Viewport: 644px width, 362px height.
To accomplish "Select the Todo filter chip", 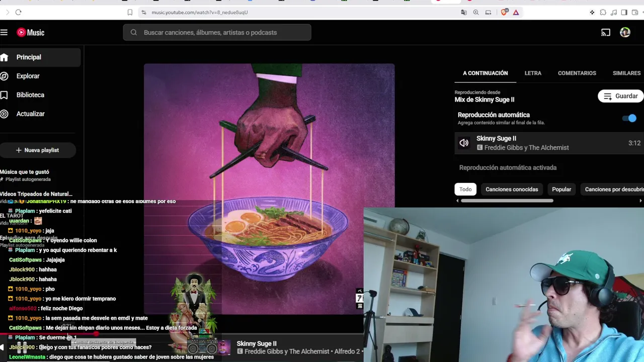I will pos(465,190).
